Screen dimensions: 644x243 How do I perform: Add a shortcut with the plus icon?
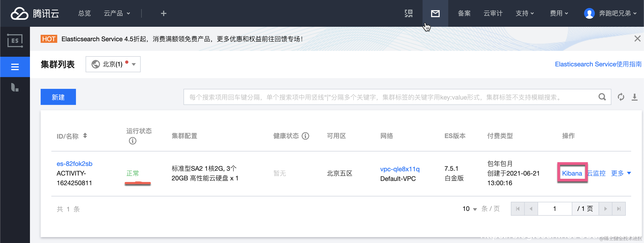tap(164, 13)
